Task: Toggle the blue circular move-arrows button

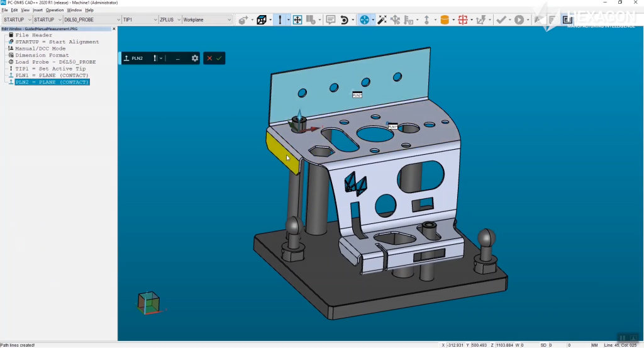Action: click(x=364, y=20)
